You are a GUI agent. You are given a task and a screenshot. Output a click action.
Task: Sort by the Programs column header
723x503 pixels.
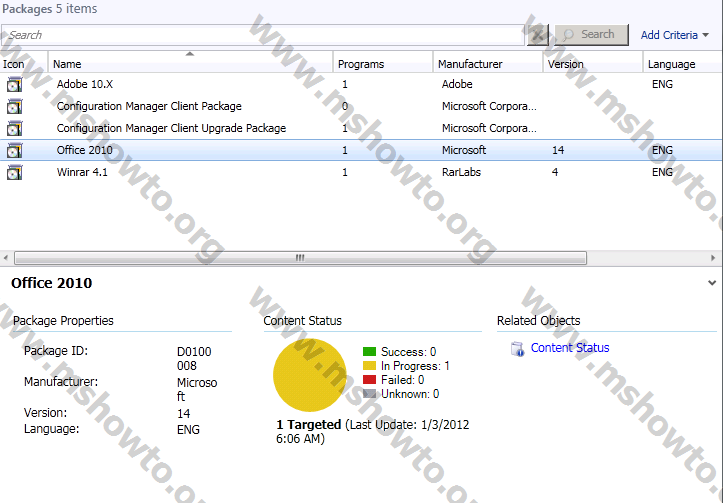pos(383,64)
